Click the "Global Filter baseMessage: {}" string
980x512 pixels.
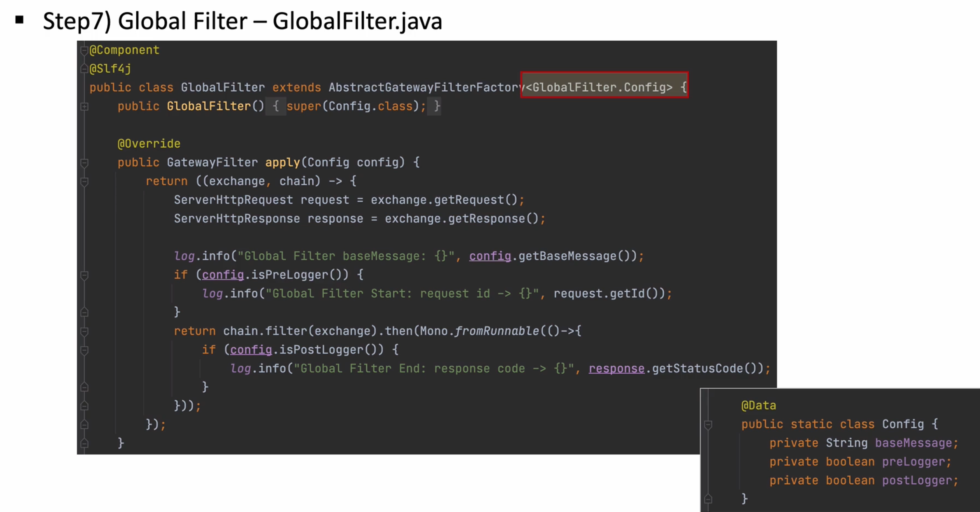346,256
